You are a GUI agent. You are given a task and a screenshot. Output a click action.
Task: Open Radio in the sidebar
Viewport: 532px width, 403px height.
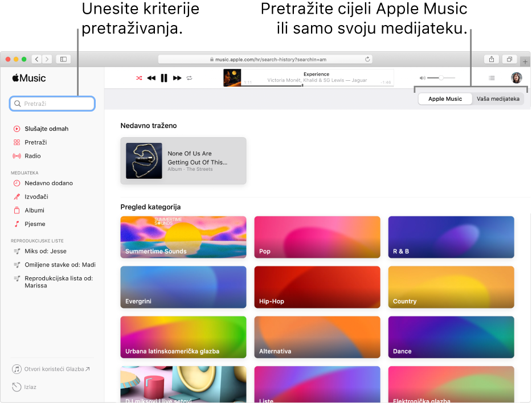32,156
